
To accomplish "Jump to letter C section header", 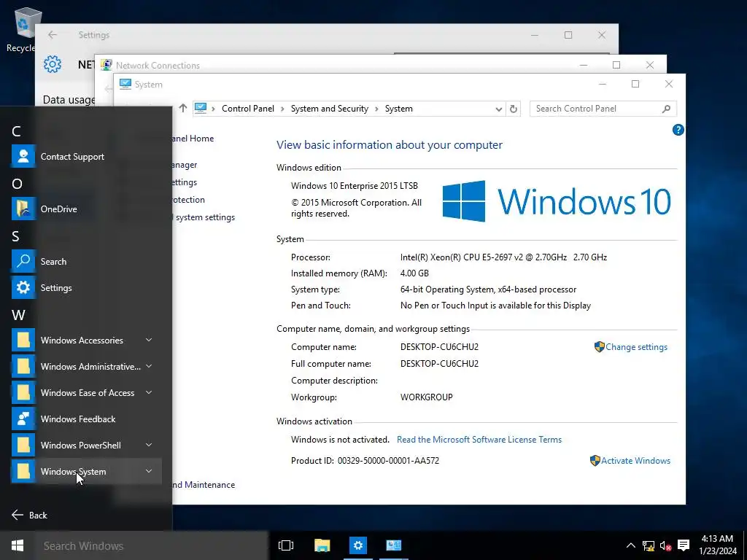I will coord(16,131).
